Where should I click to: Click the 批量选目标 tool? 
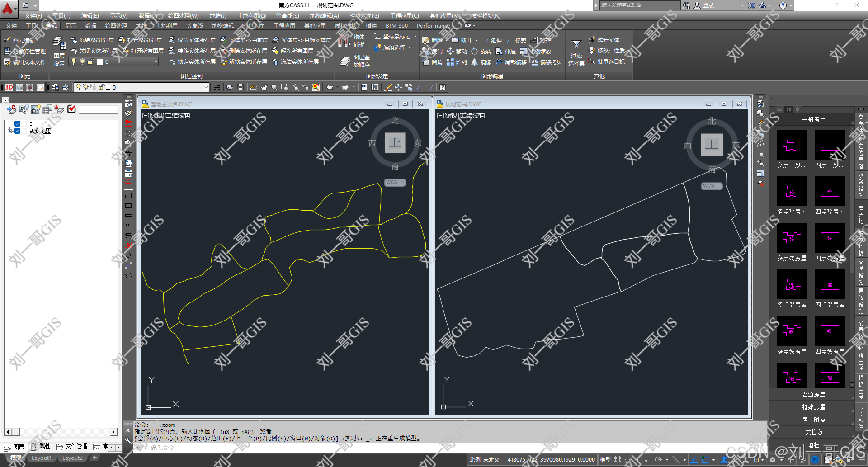tap(607, 62)
